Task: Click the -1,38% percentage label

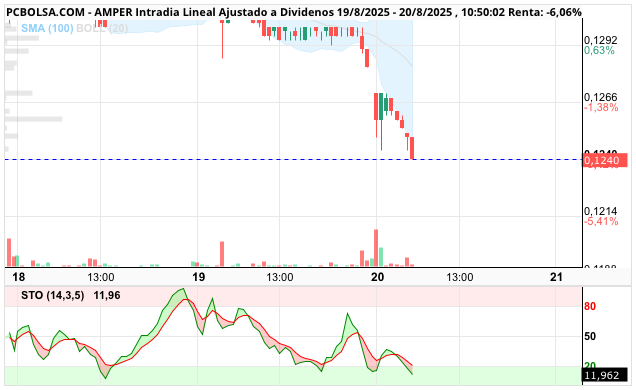Action: 601,107
